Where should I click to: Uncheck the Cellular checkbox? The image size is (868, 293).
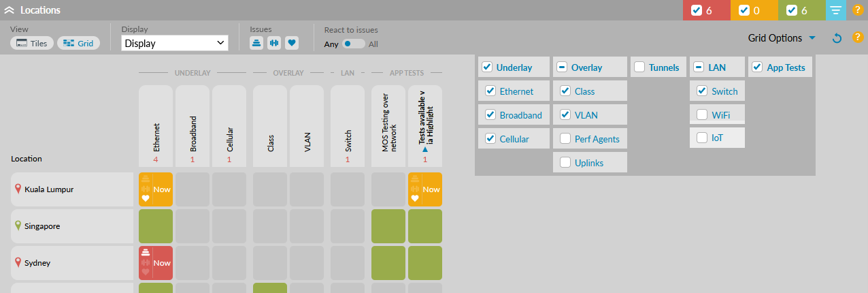point(490,139)
